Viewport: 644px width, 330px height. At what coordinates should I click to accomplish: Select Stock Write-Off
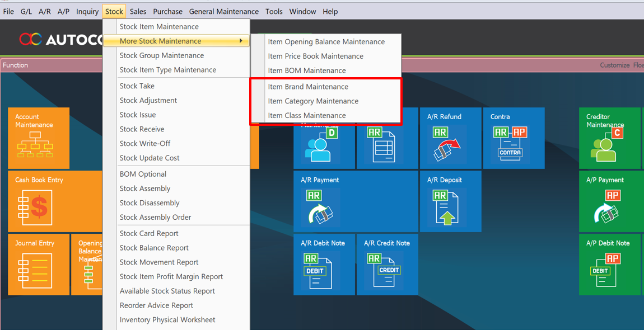(176, 143)
